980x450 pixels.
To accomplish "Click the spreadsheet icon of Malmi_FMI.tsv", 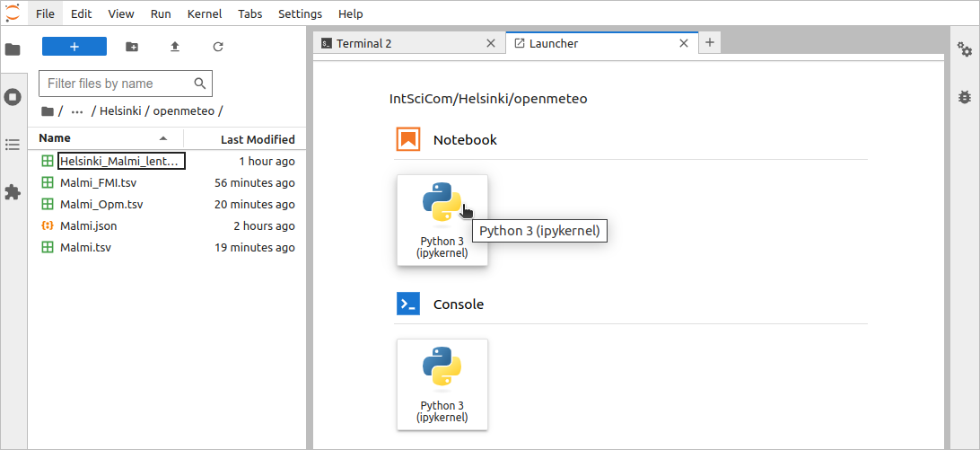I will (47, 182).
